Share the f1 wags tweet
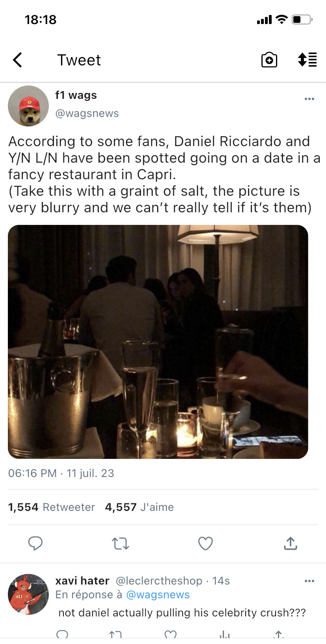The image size is (326, 644). [x=290, y=543]
